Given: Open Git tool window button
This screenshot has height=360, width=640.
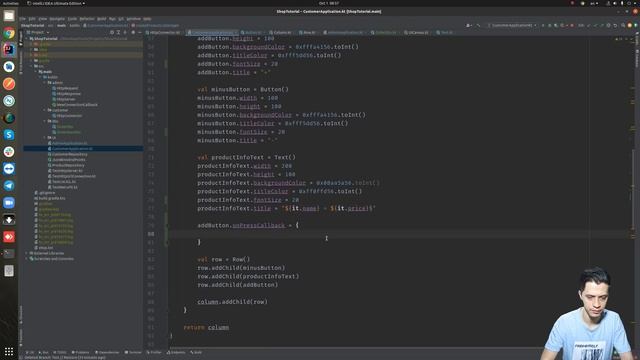Looking at the screenshot, I should click(x=29, y=352).
